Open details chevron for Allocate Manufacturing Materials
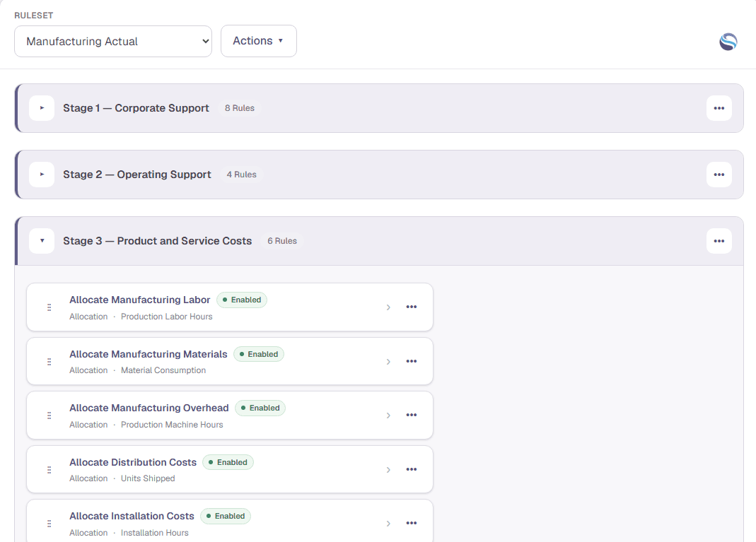This screenshot has height=542, width=756. pyautogui.click(x=388, y=362)
